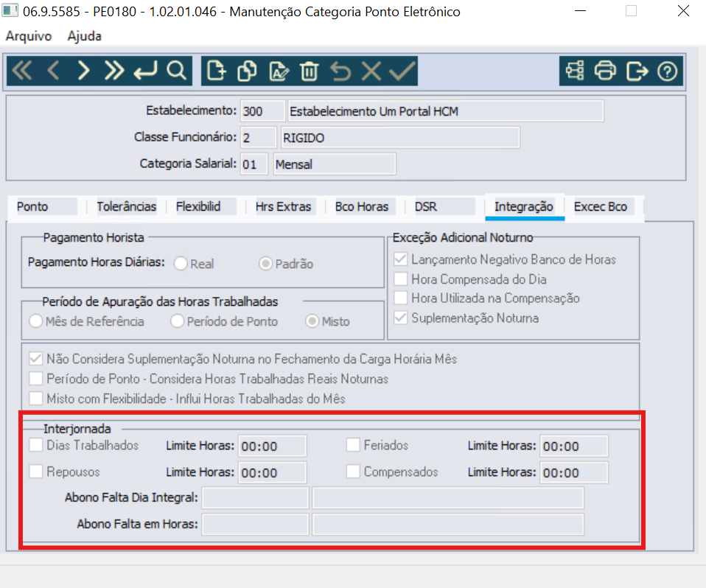Image resolution: width=706 pixels, height=588 pixels.
Task: Exit the program with the exit icon
Action: tap(637, 71)
